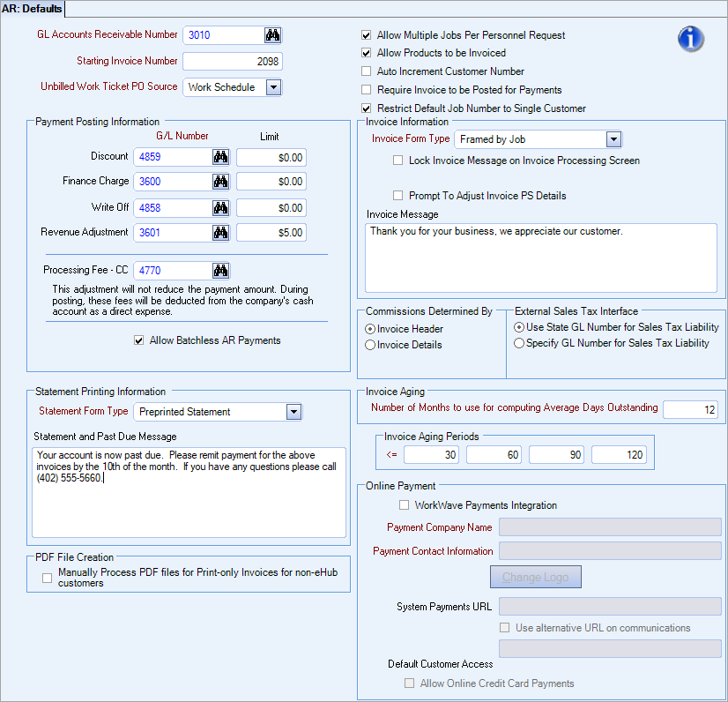Enable Auto Increment Customer Number

[x=366, y=71]
